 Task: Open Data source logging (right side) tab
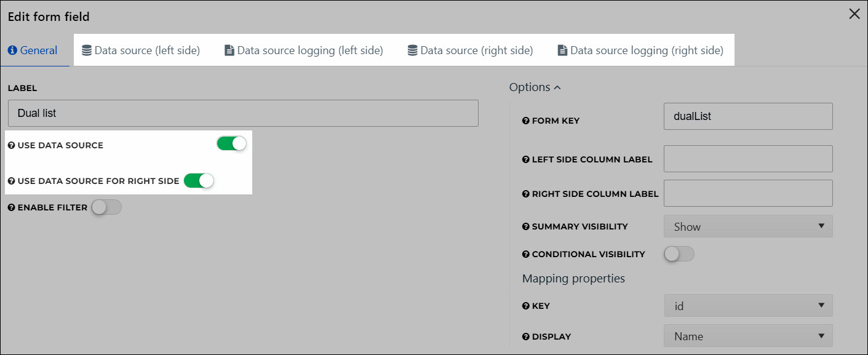coord(640,50)
